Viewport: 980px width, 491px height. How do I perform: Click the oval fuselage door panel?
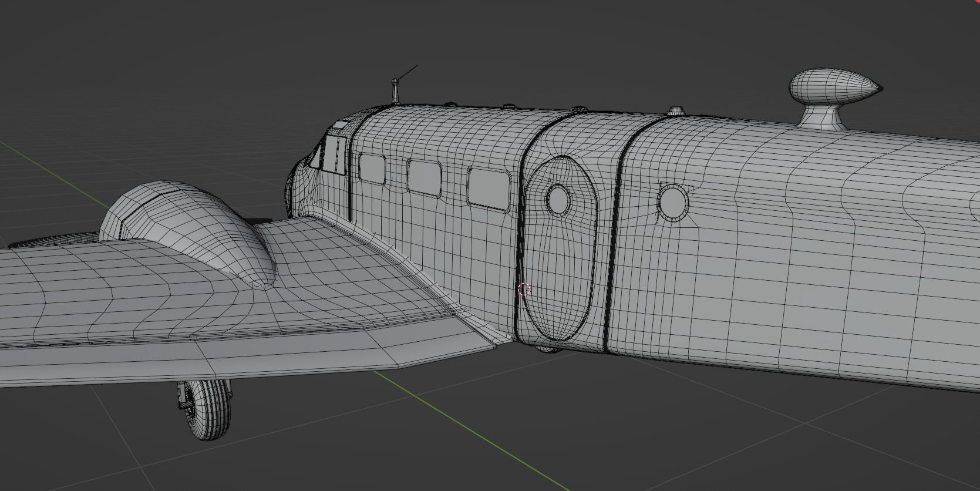point(560,250)
